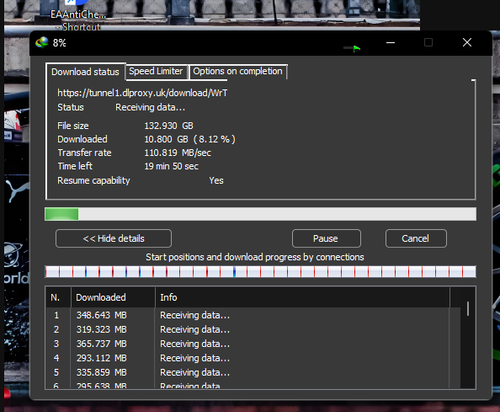
Task: Maximize the download window
Action: [x=428, y=43]
